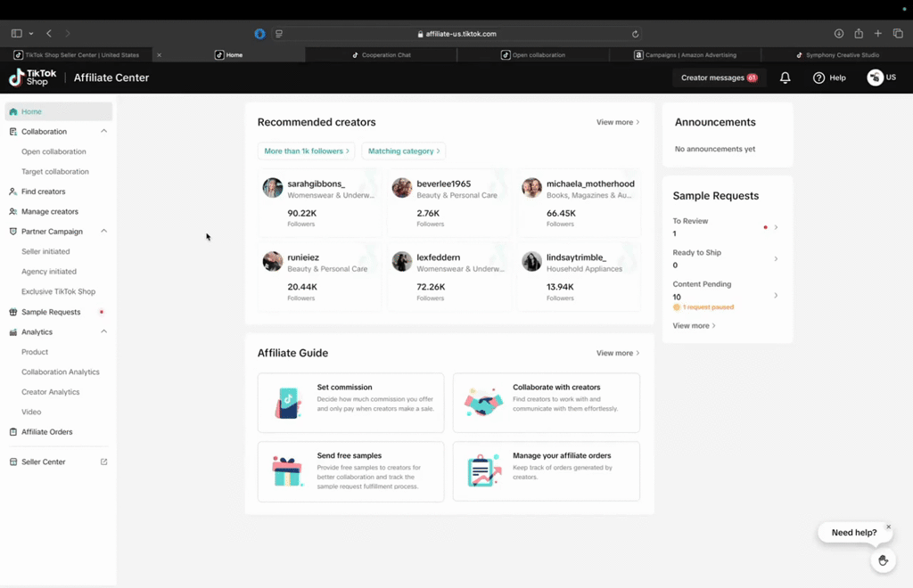The image size is (913, 588).
Task: Open the notifications bell
Action: point(785,78)
